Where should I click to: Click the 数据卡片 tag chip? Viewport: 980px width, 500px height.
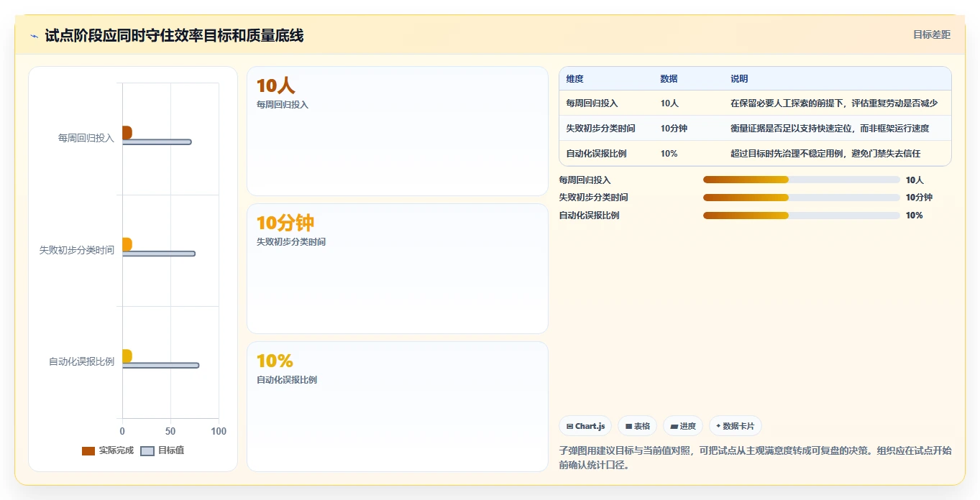point(736,426)
